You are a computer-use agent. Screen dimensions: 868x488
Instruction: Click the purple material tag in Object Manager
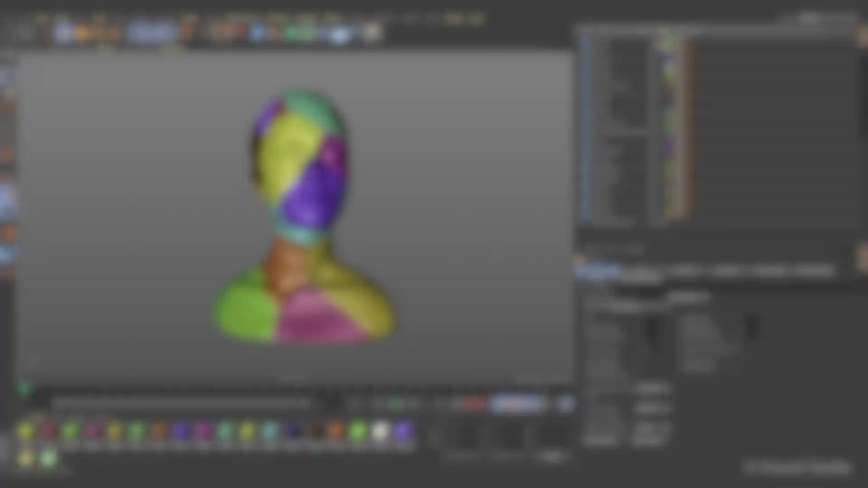670,145
